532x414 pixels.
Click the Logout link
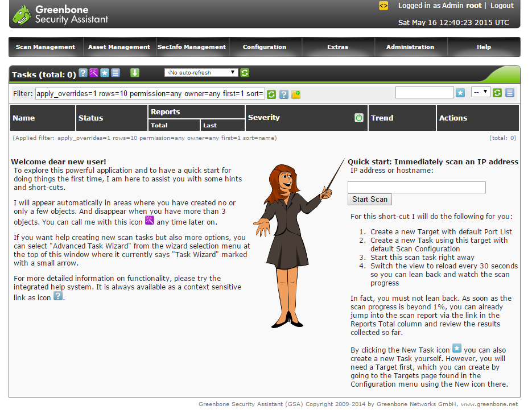(x=502, y=6)
